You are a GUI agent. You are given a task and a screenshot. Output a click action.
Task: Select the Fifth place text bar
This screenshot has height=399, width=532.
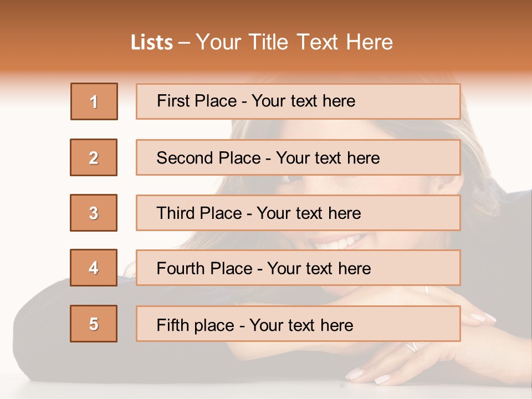298,324
